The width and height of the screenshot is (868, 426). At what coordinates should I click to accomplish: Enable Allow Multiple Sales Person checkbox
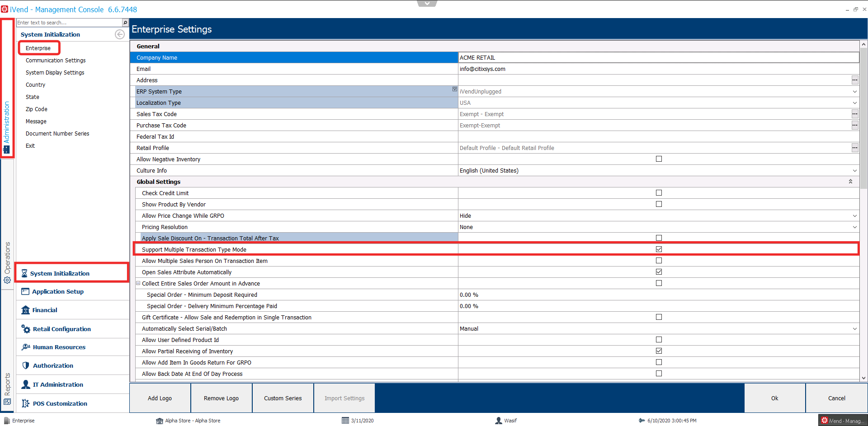[x=659, y=261]
